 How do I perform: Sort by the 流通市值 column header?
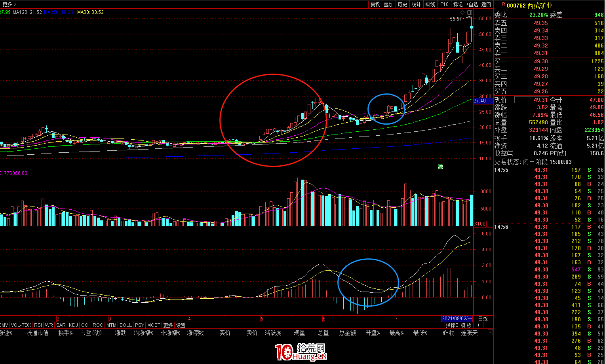click(38, 333)
